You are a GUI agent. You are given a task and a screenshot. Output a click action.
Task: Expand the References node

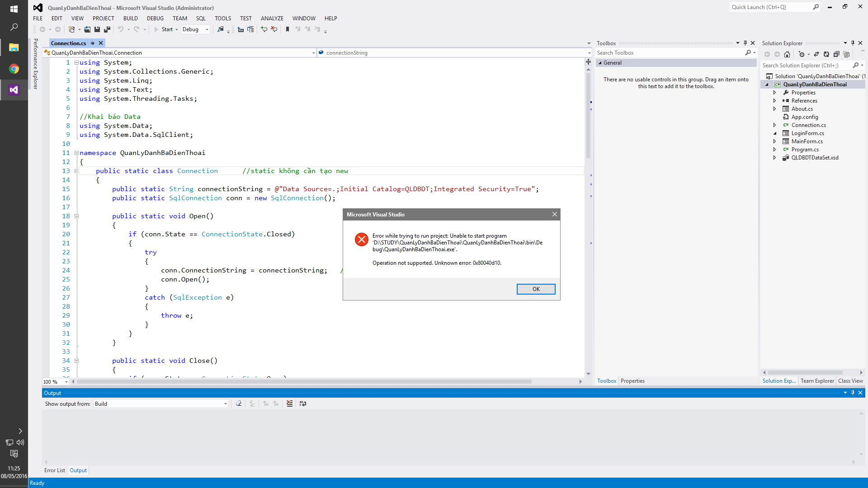(x=774, y=101)
